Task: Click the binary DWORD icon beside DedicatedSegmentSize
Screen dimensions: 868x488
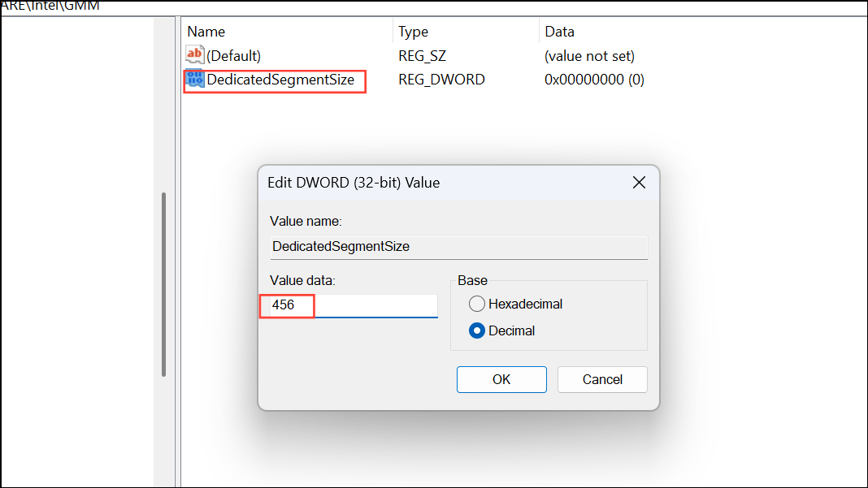Action: (194, 80)
